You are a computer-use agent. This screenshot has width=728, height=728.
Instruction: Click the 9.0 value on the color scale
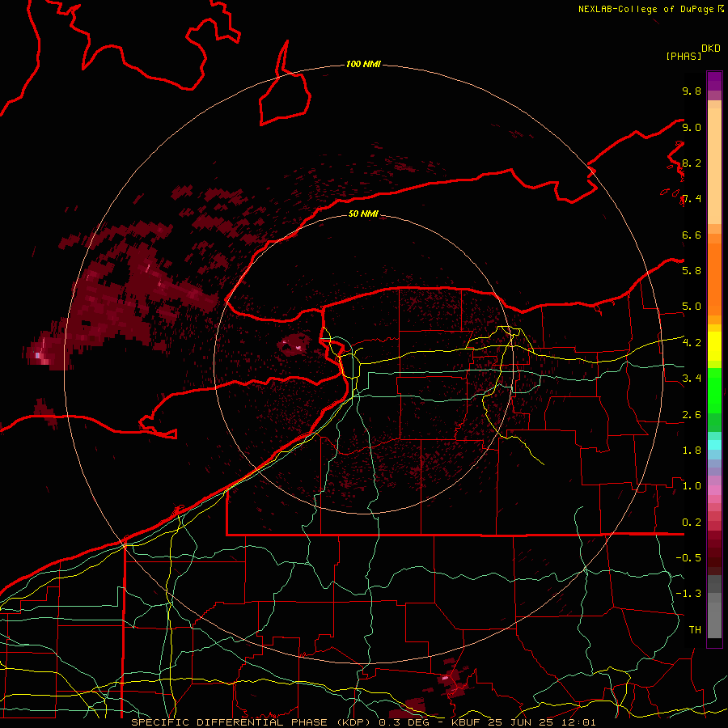click(x=692, y=127)
